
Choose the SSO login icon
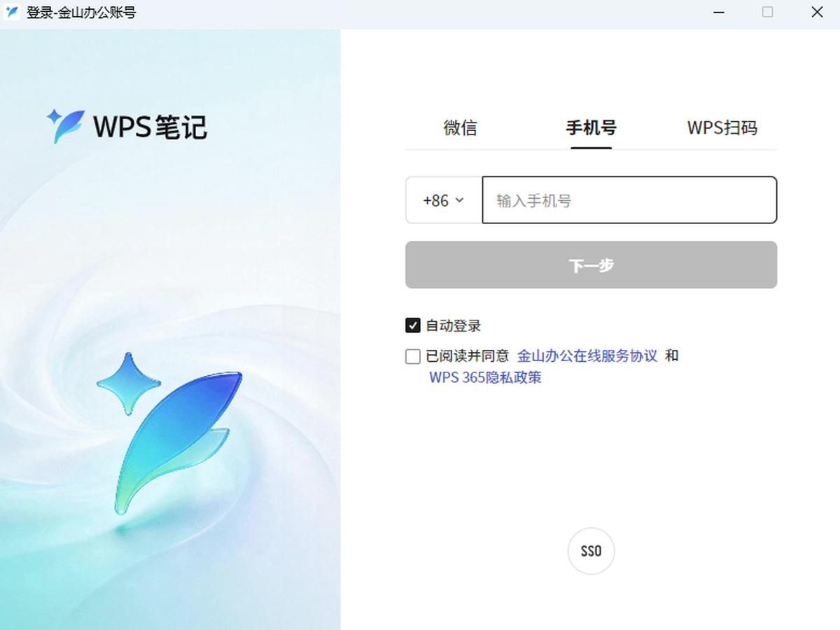click(x=591, y=551)
